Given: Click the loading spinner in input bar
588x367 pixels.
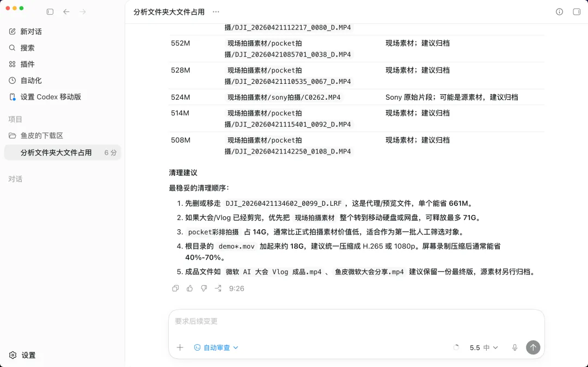Looking at the screenshot, I should click(x=456, y=347).
